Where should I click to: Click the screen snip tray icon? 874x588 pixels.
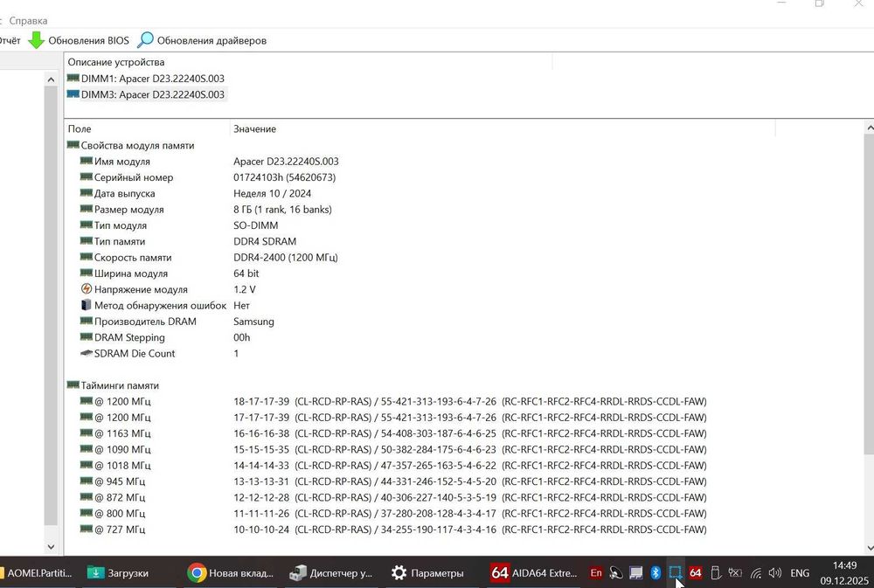click(676, 573)
